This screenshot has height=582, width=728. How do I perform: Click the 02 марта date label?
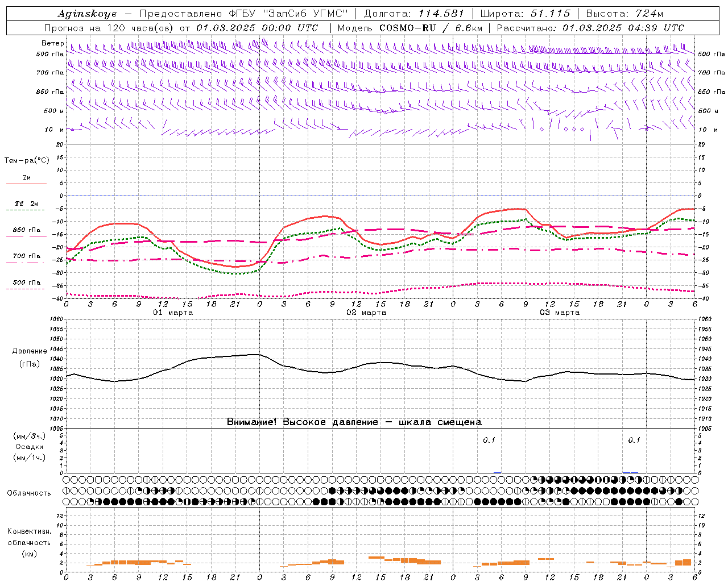coord(366,313)
